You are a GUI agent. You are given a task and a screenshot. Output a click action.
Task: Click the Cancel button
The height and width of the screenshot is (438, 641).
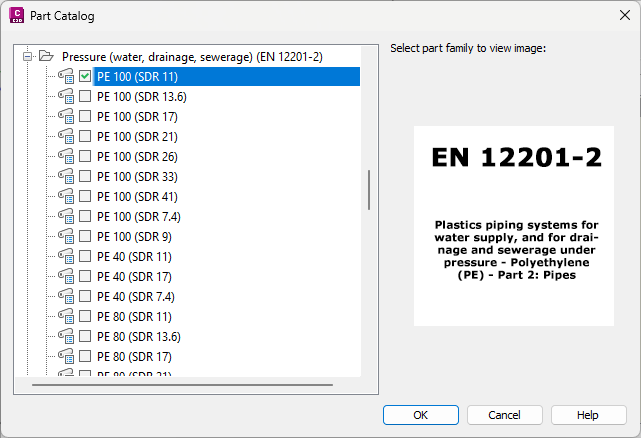coord(503,415)
